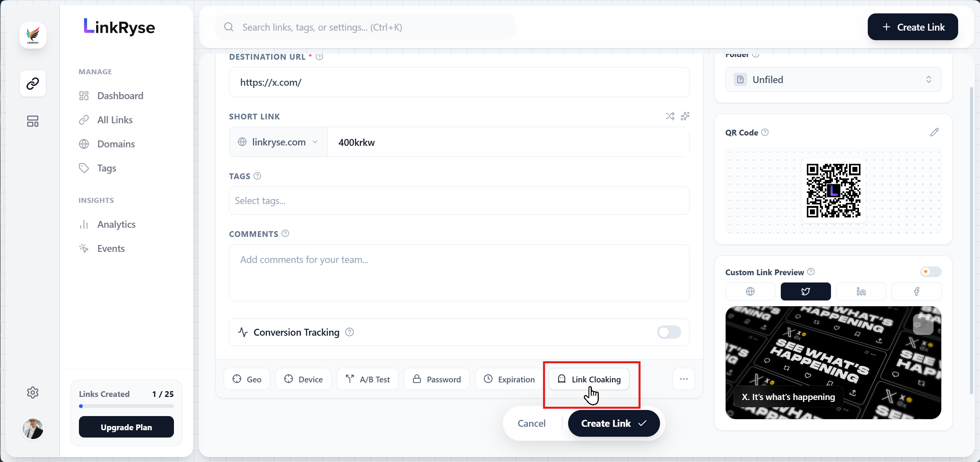This screenshot has height=462, width=980.
Task: Click the grid apps icon in sidebar
Action: [x=33, y=121]
